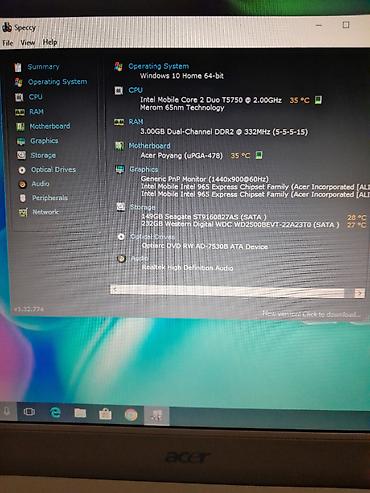Select Summary in the sidebar
The image size is (370, 493).
point(43,67)
